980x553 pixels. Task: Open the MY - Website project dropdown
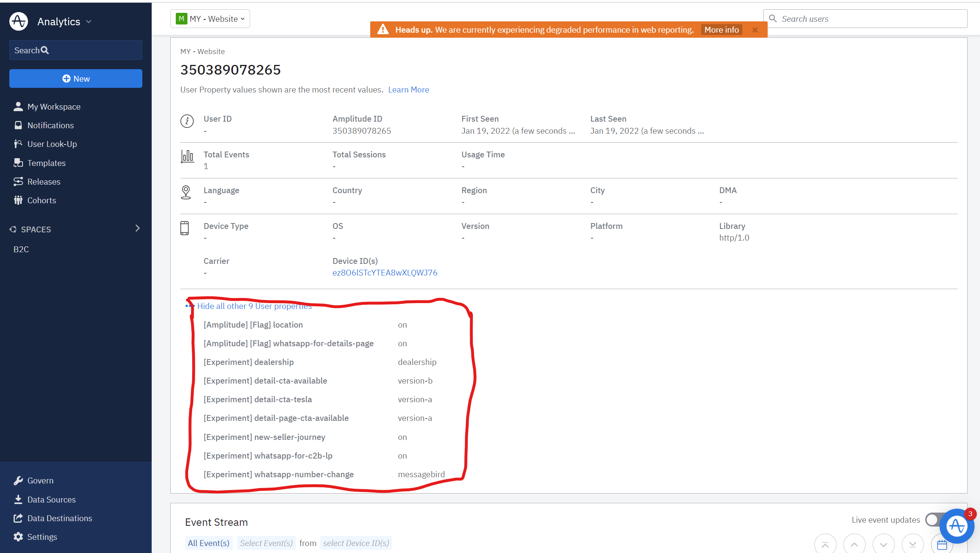tap(210, 19)
